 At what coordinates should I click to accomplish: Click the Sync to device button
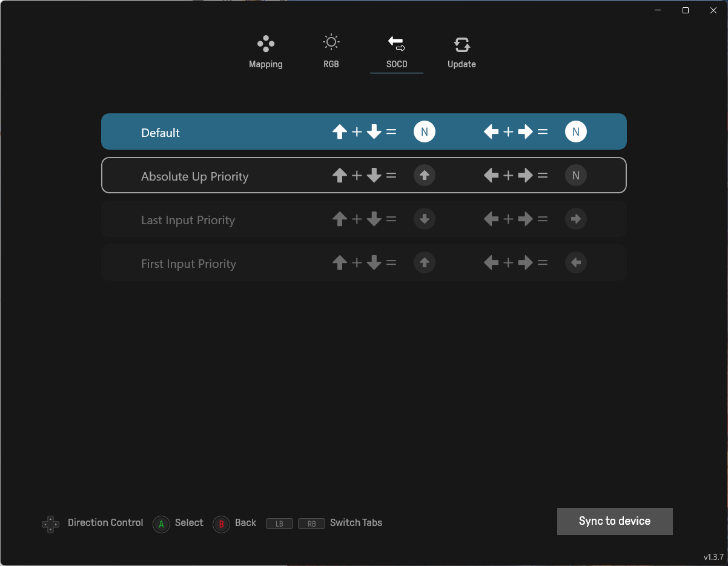click(615, 521)
